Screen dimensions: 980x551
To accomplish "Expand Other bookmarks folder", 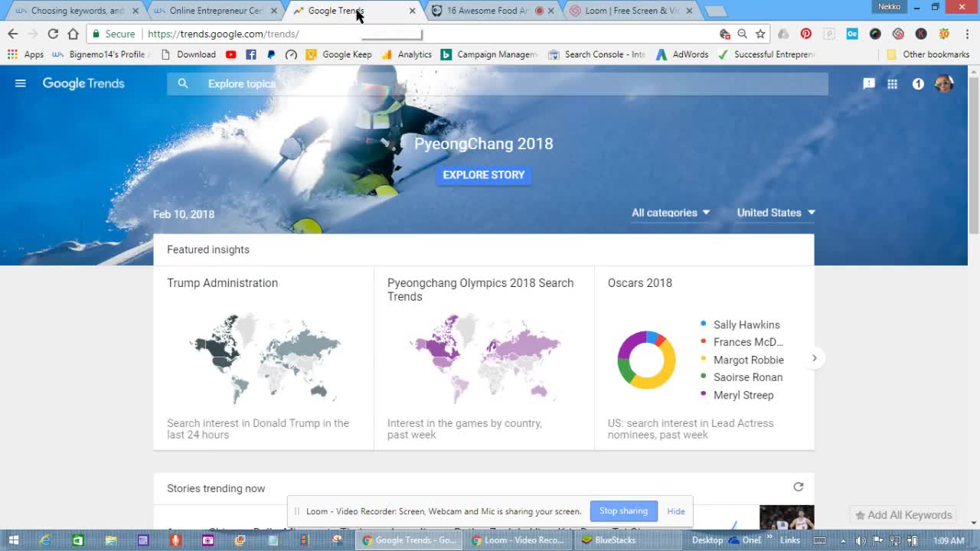I will pos(928,54).
